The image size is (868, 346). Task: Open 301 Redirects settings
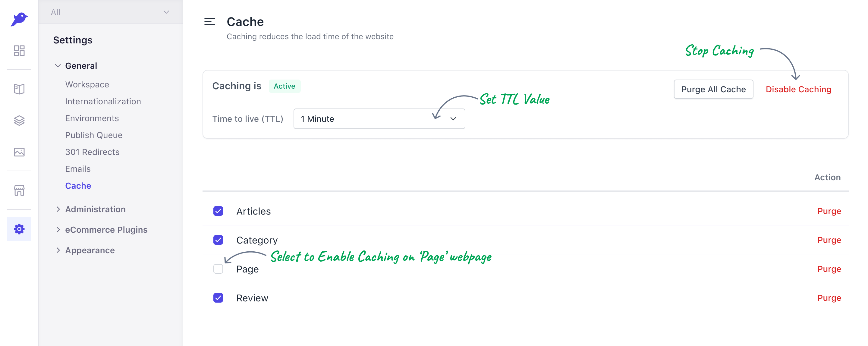(92, 152)
